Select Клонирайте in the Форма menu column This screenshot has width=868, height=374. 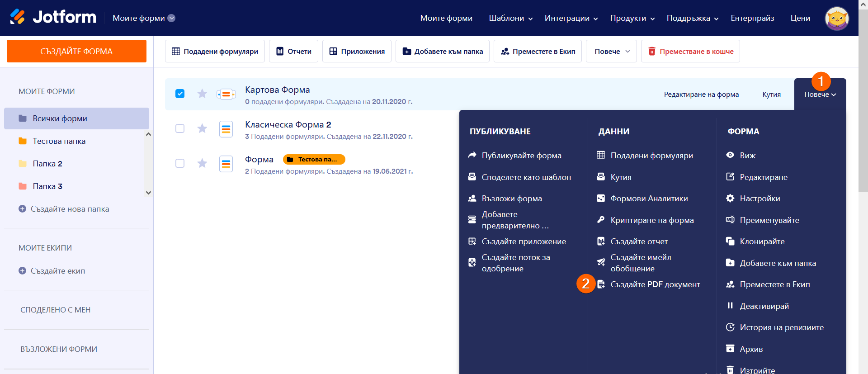click(x=762, y=241)
